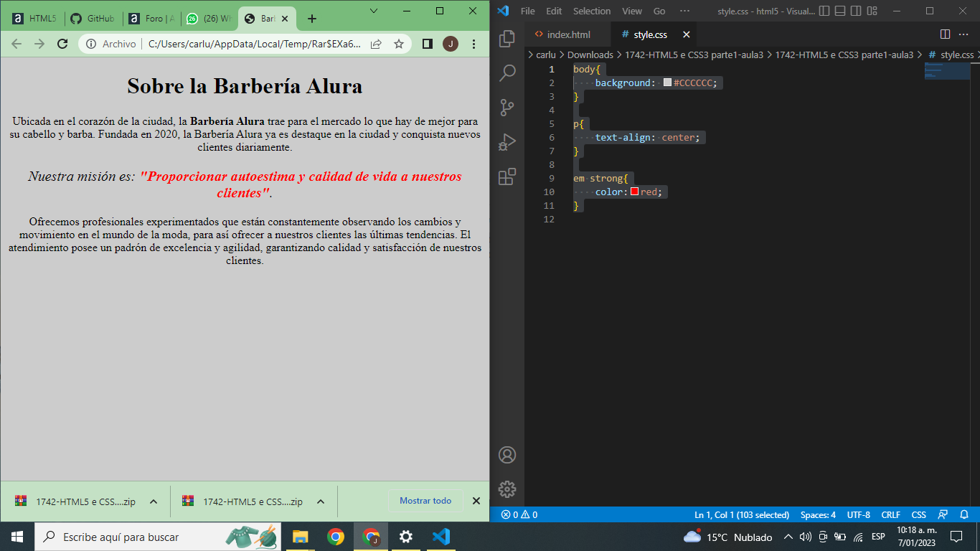Switch to the WhatsApp Chrome tab
980x551 pixels.
tap(208, 19)
